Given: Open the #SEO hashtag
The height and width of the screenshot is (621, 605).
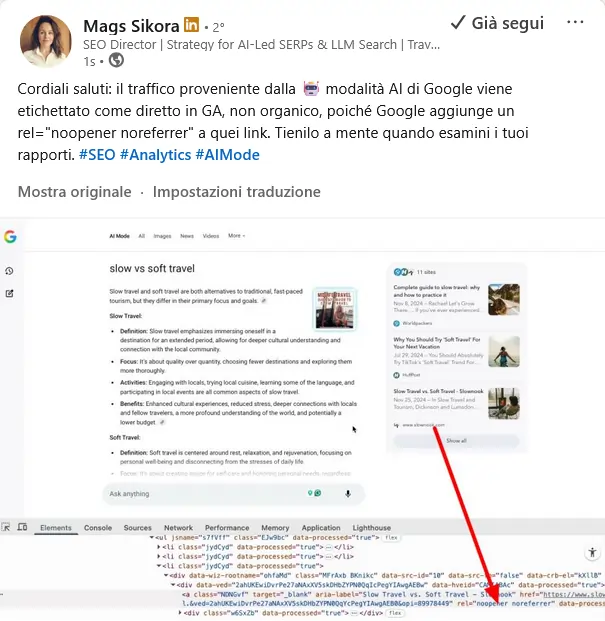Looking at the screenshot, I should (x=97, y=155).
